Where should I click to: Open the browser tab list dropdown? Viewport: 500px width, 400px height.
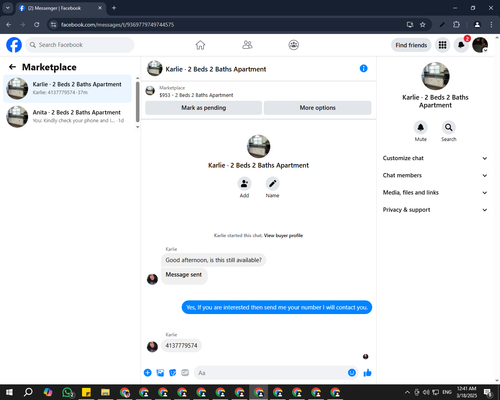(x=7, y=8)
